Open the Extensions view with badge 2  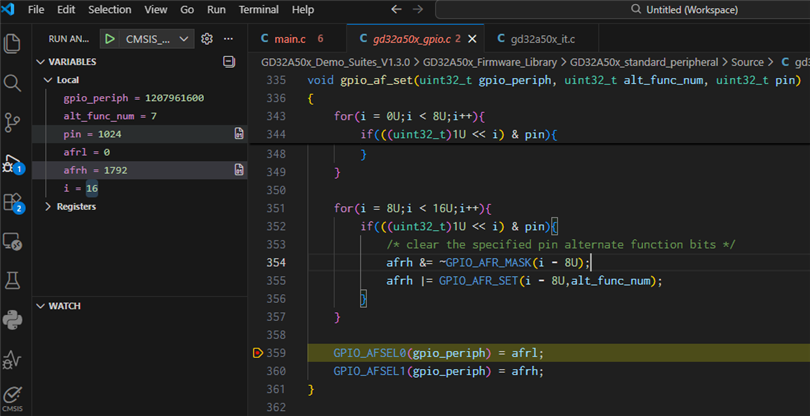[x=13, y=202]
